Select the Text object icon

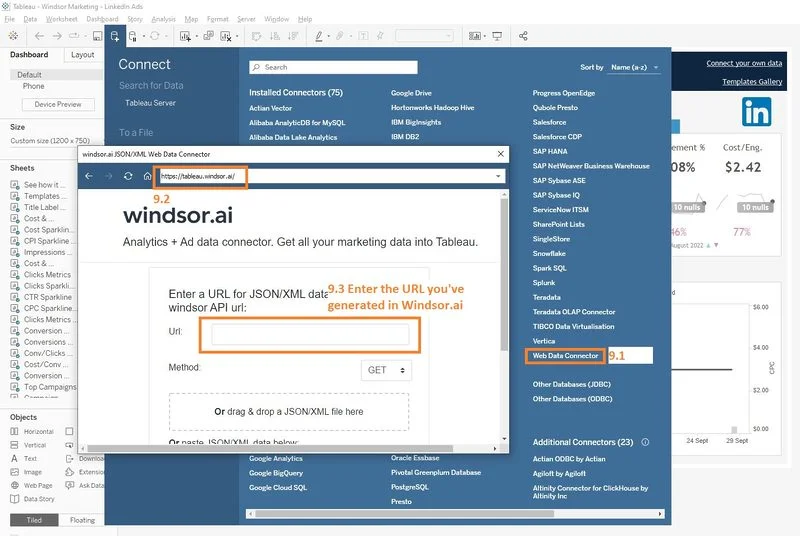click(14, 458)
